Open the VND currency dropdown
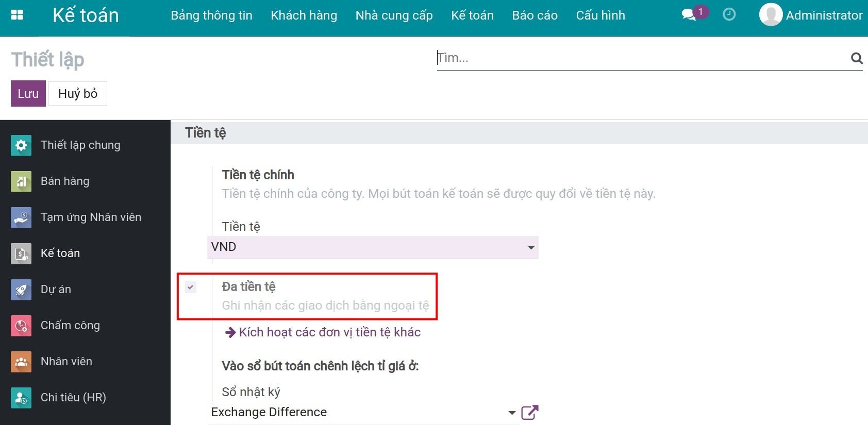 coord(373,247)
